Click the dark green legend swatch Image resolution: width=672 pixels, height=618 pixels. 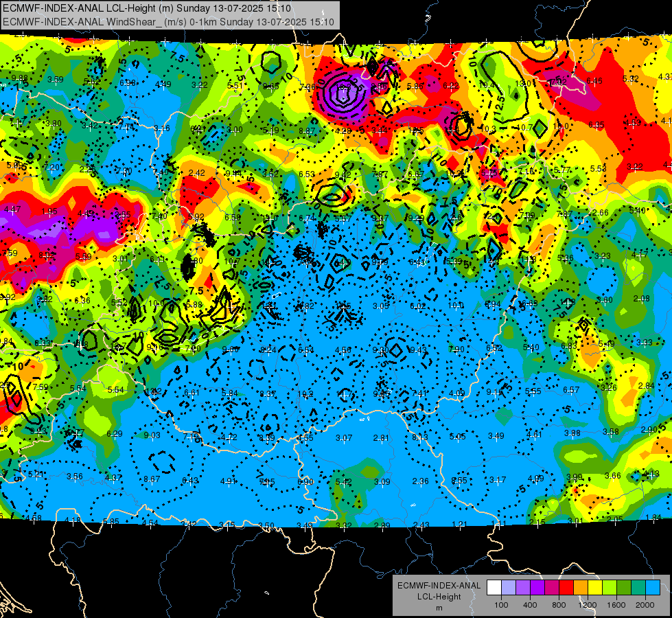coord(624,588)
